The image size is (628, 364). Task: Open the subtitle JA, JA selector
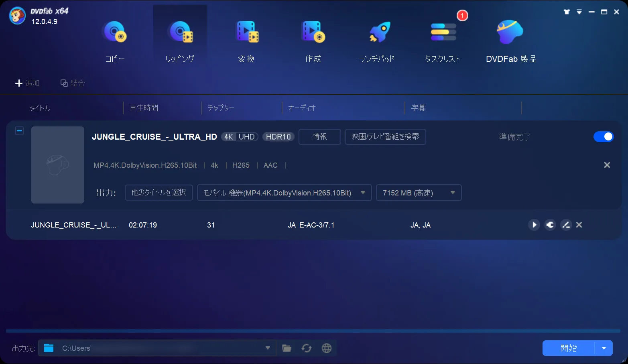tap(421, 225)
